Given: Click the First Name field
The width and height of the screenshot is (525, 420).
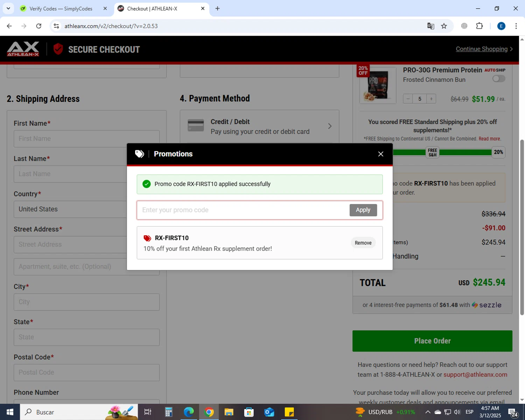Looking at the screenshot, I should (86, 139).
